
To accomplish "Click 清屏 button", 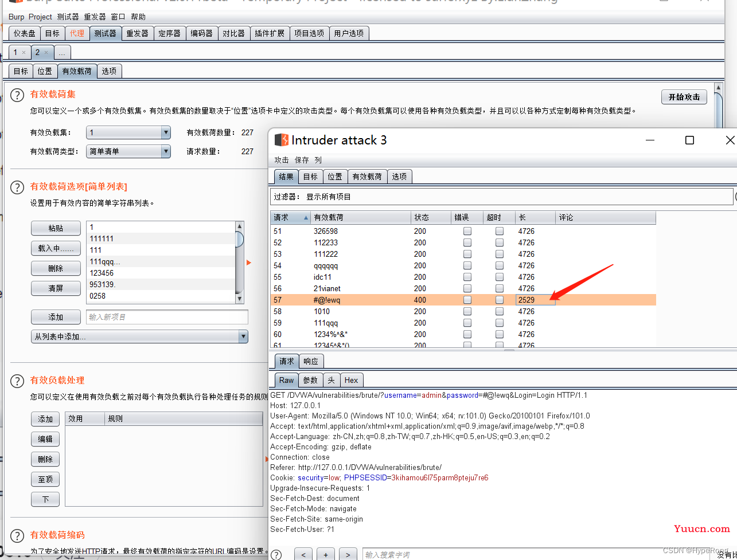I will 56,288.
